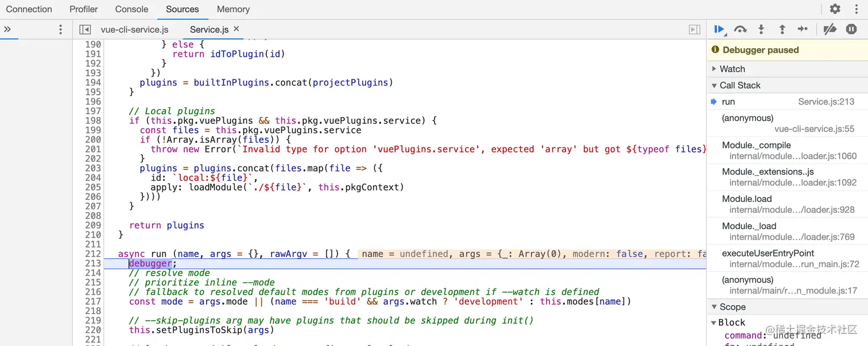The width and height of the screenshot is (868, 346).
Task: Step out of current function
Action: pos(782,29)
